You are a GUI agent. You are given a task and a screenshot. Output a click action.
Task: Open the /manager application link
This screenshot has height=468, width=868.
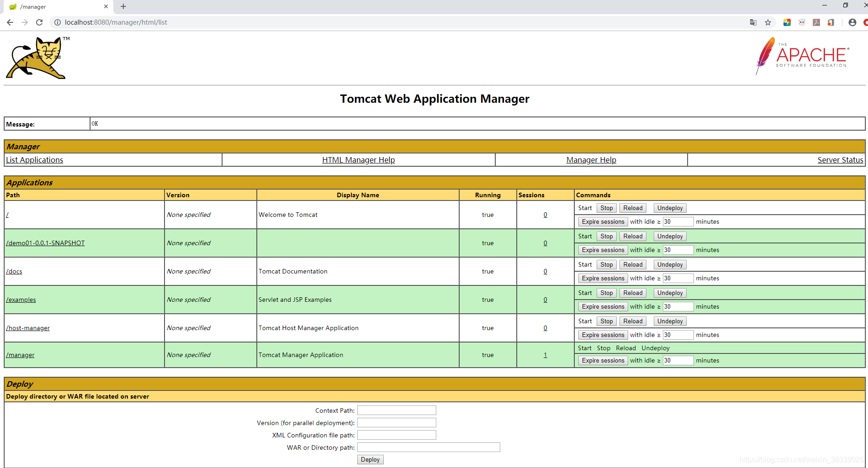[20, 355]
